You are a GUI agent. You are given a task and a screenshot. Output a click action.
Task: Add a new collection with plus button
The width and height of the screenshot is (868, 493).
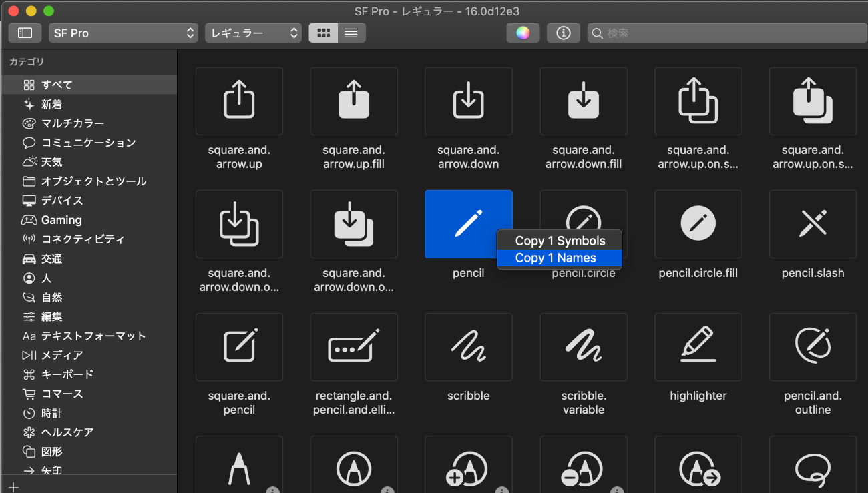13,486
